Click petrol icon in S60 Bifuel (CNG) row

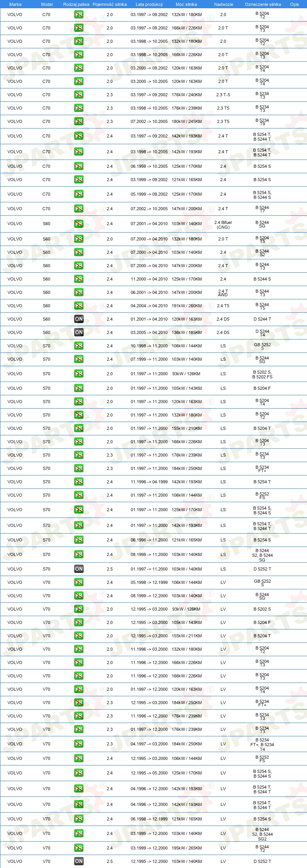tap(79, 224)
